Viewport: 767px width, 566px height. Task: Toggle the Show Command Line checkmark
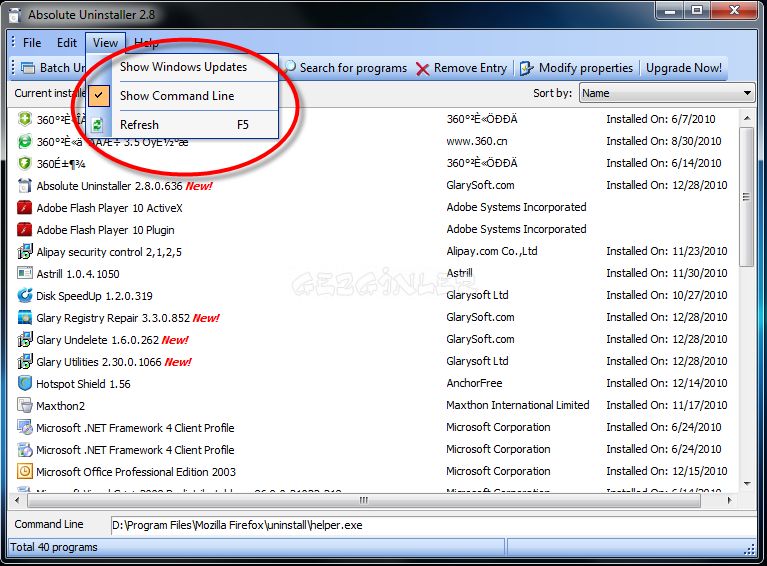click(x=99, y=95)
